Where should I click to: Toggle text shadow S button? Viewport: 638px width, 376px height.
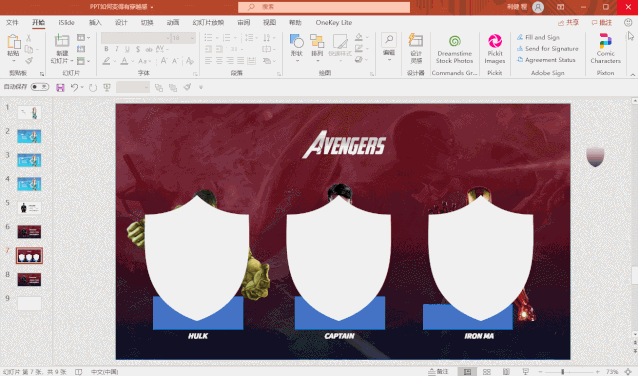[x=138, y=49]
